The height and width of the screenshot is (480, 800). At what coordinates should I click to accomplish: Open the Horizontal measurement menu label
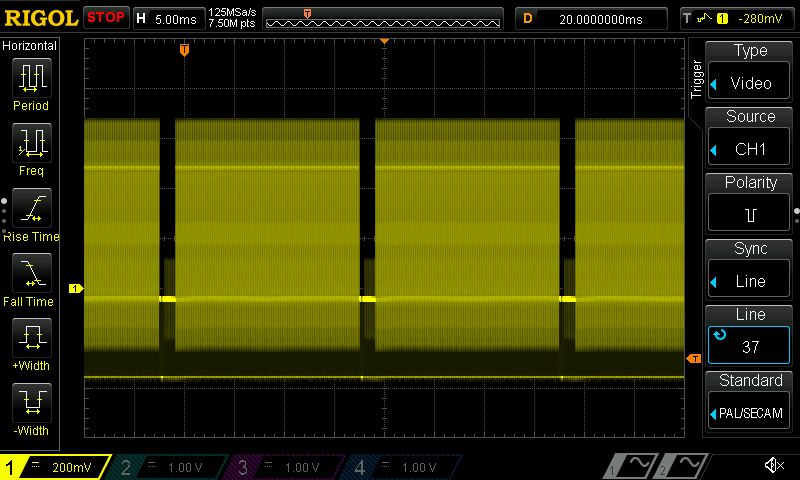[30, 46]
